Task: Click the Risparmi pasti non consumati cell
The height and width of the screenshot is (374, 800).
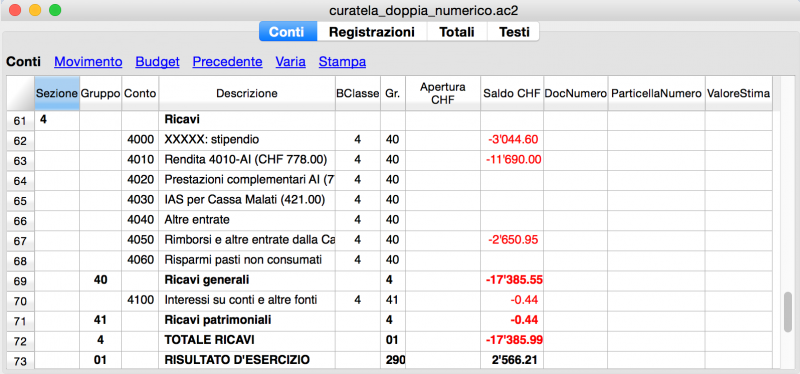Action: (x=247, y=260)
